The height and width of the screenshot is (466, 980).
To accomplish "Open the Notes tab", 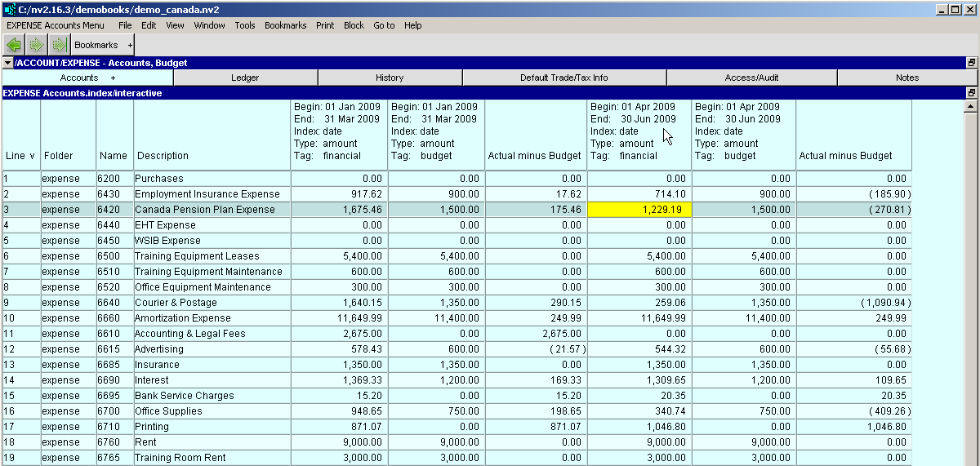I will pos(906,78).
